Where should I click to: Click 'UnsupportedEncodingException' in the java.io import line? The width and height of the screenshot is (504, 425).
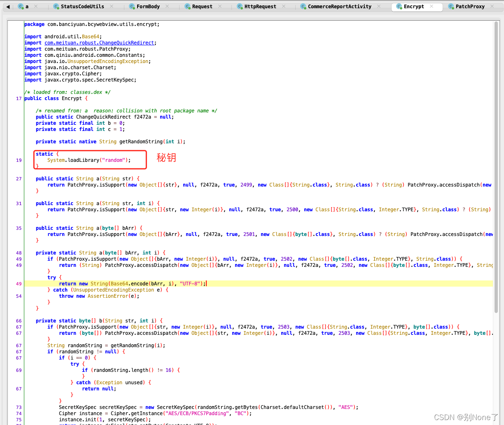coord(108,61)
